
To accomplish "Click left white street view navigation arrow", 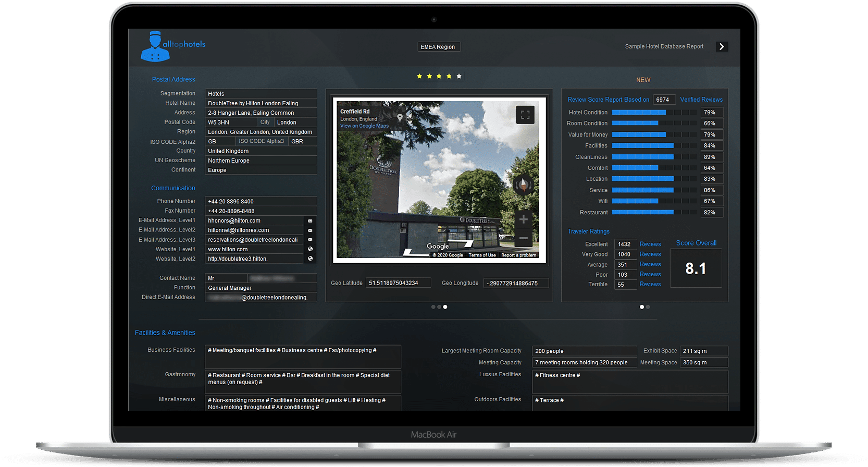I will (x=415, y=253).
